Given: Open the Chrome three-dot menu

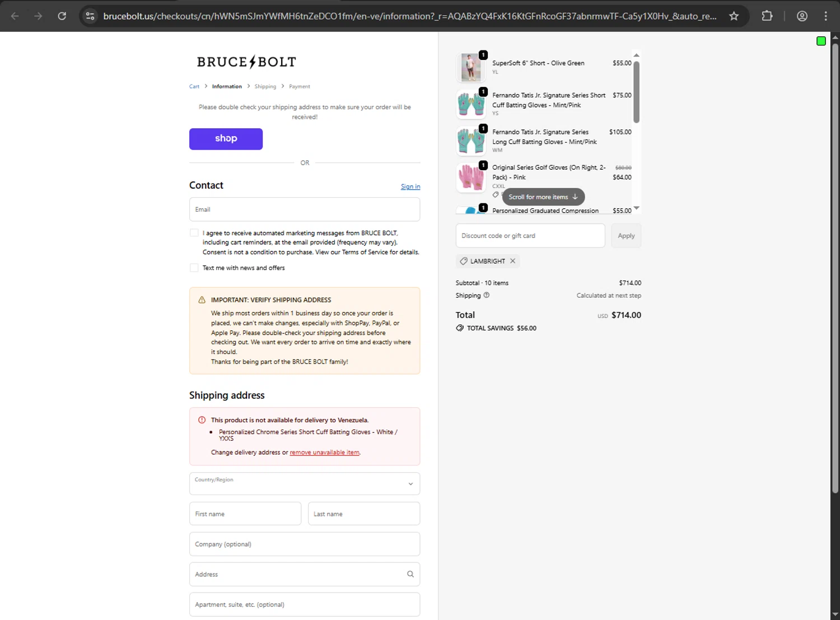Looking at the screenshot, I should tap(825, 16).
